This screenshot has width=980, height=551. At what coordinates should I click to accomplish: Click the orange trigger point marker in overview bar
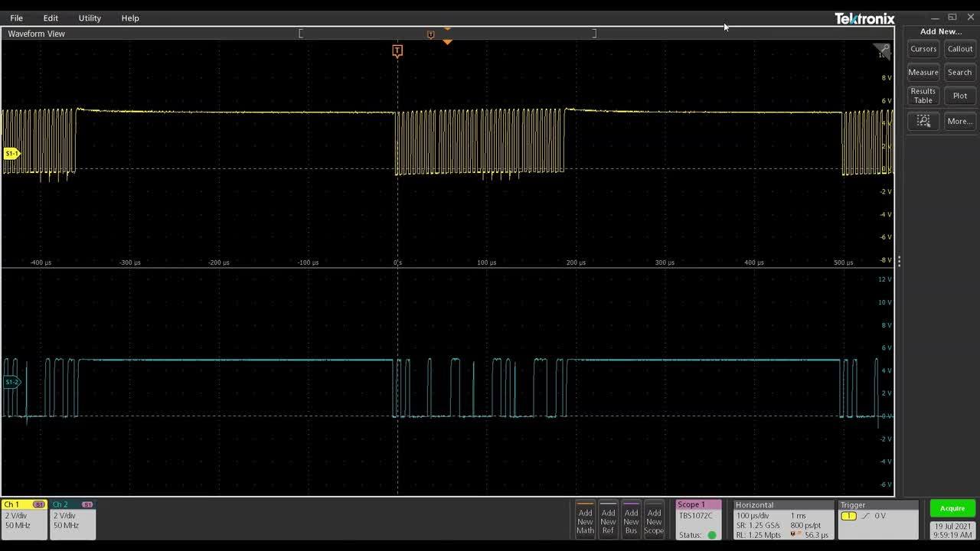[x=430, y=34]
